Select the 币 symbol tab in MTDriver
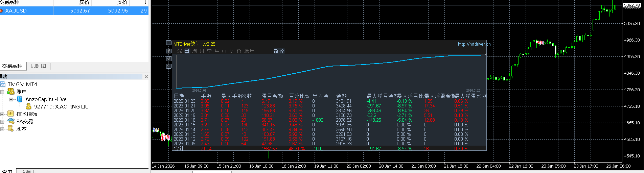Viewport: 644px width, 173px height. (224, 51)
